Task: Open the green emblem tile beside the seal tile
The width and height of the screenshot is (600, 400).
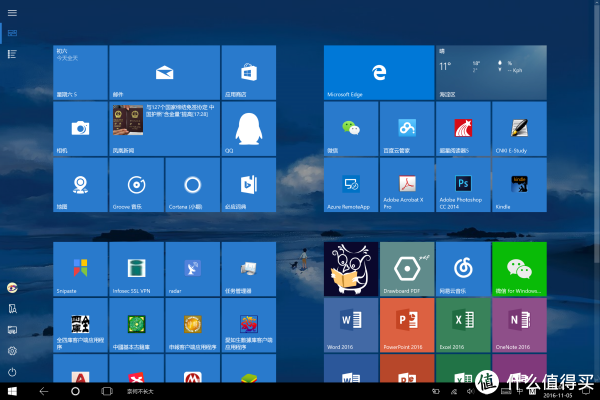Action: click(137, 325)
